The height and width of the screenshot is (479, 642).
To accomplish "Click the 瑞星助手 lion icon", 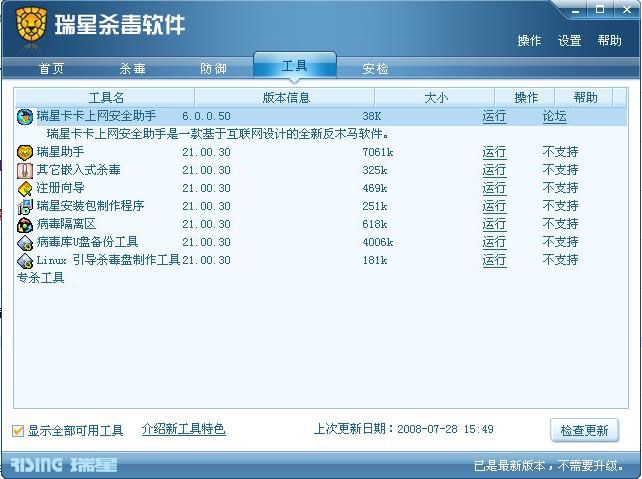I will (x=25, y=152).
